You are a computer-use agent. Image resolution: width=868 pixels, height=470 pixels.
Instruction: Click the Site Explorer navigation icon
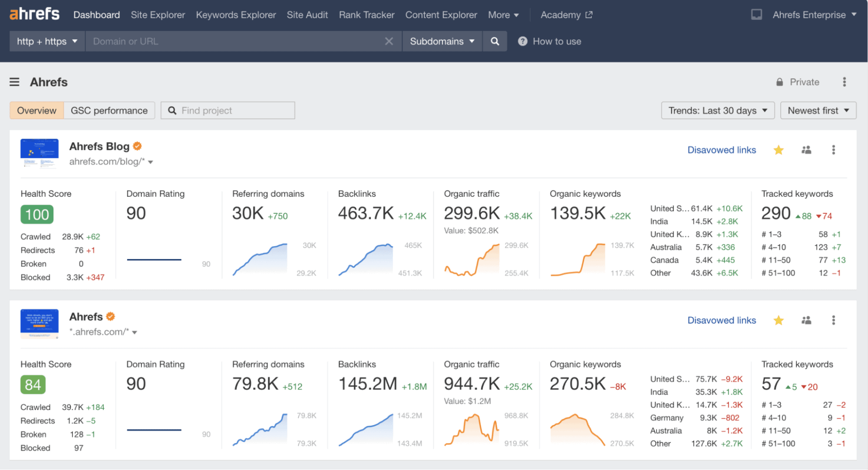pyautogui.click(x=157, y=14)
